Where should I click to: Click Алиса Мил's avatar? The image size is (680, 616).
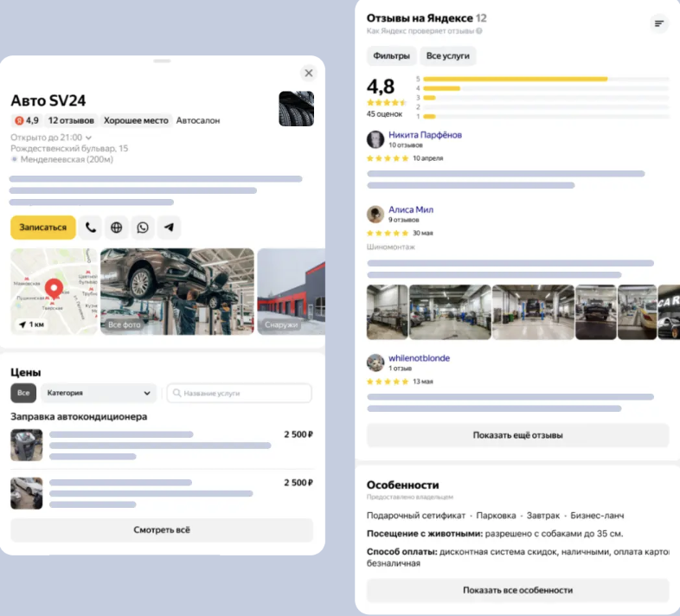click(375, 214)
